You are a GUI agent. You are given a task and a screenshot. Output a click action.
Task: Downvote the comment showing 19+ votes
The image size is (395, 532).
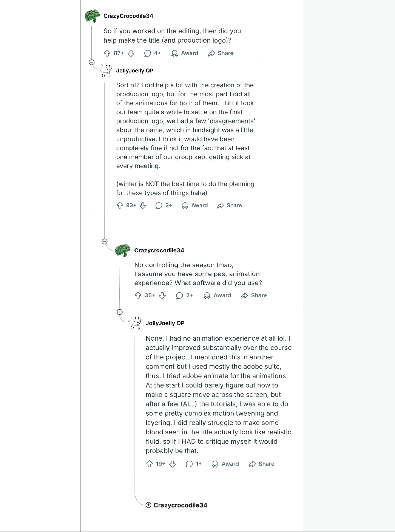[x=173, y=464]
